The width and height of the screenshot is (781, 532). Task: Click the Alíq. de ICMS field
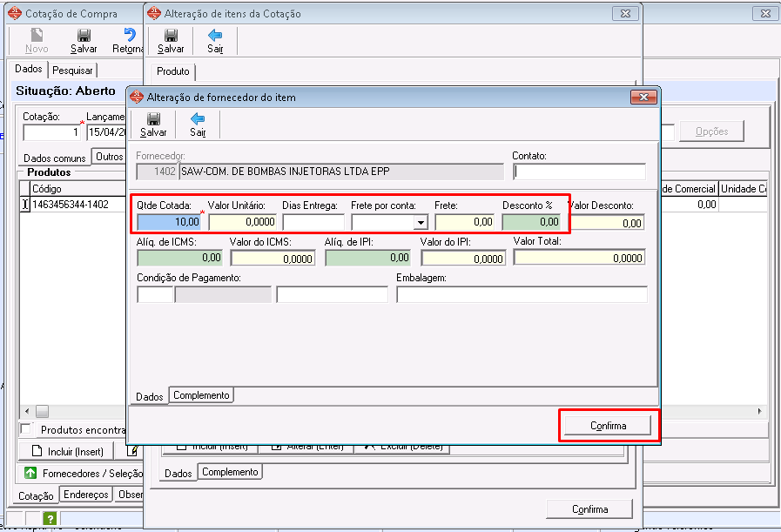pyautogui.click(x=180, y=258)
